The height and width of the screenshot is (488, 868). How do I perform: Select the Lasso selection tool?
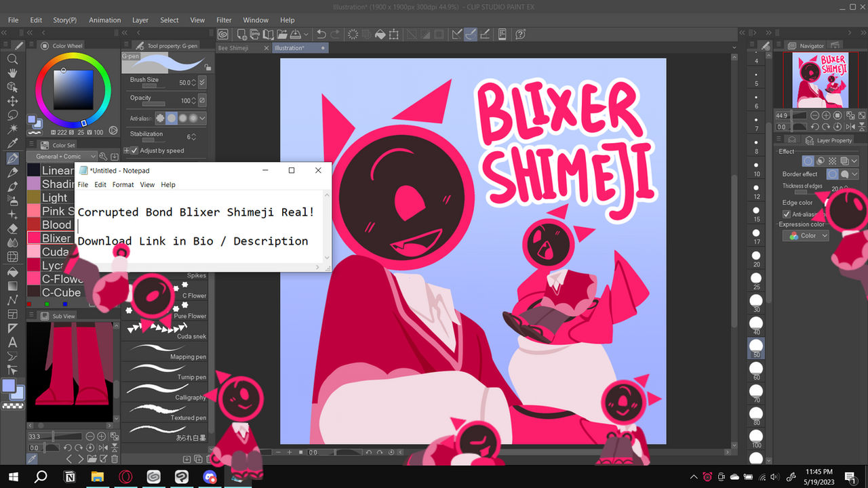click(x=12, y=116)
